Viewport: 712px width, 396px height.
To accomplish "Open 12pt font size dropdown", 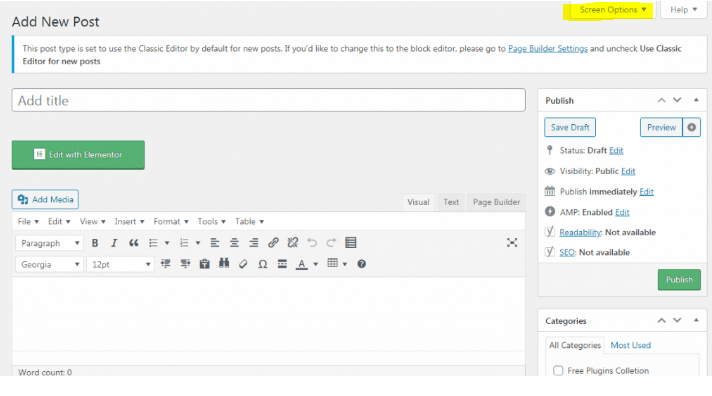I will pos(120,264).
